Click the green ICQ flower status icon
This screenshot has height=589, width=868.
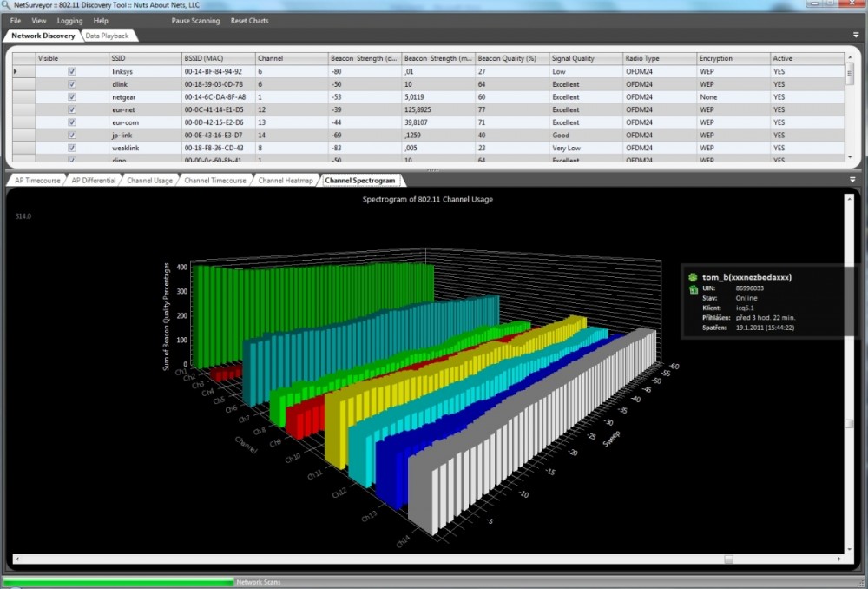click(693, 277)
